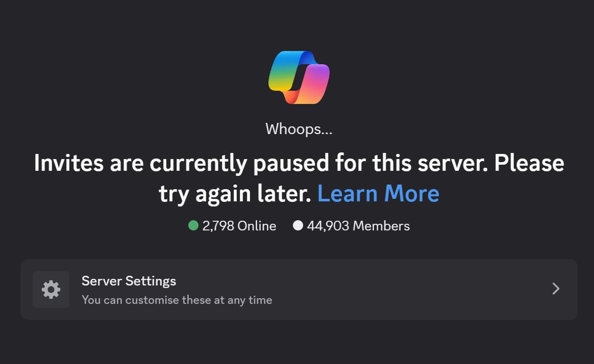Click the gear icon next to Server Settings

51,289
